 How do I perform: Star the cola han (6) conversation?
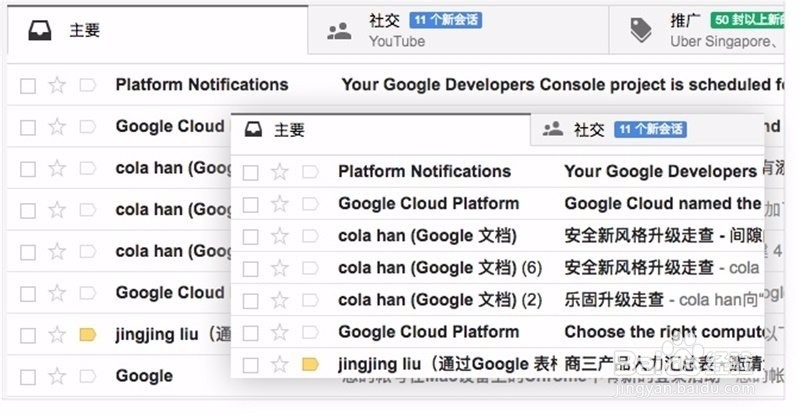click(x=280, y=268)
